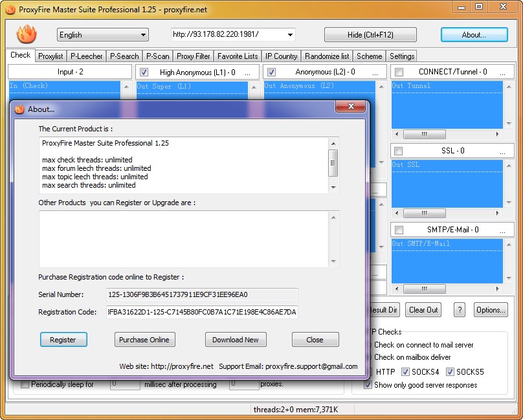This screenshot has height=420, width=523.
Task: Open the Favorite Lists tab
Action: 238,56
